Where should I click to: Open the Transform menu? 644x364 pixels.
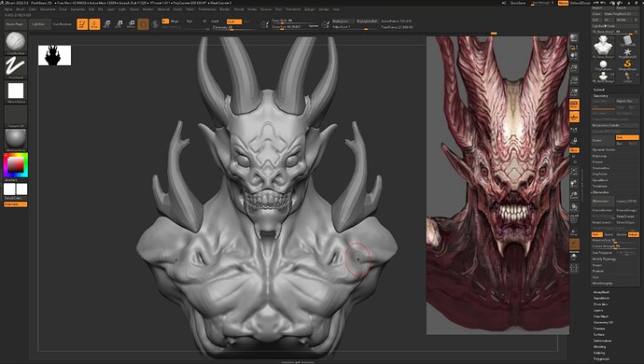point(293,9)
